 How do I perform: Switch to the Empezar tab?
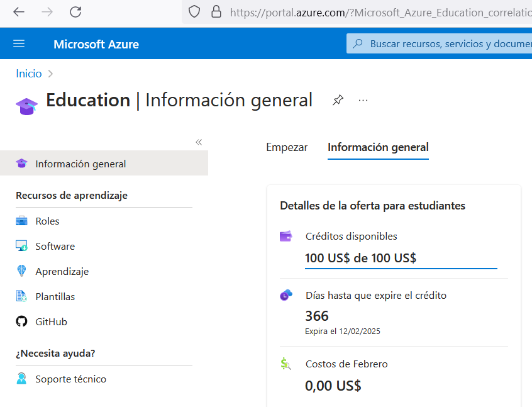click(287, 147)
